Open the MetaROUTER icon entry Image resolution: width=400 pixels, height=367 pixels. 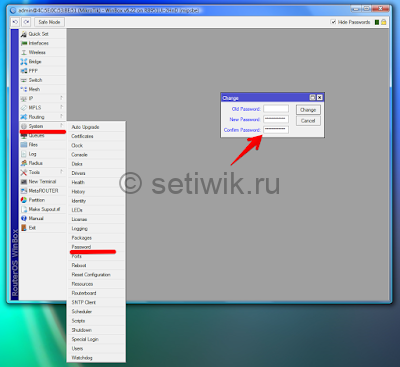(24, 191)
